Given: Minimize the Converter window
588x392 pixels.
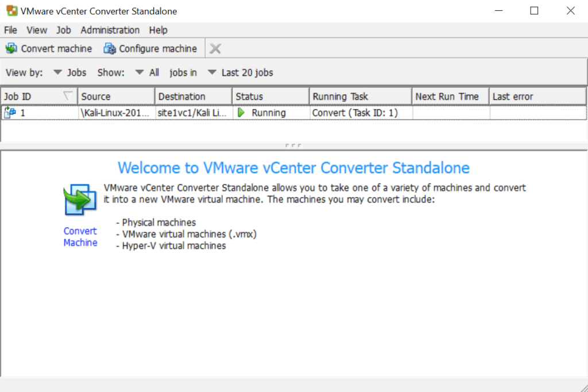Looking at the screenshot, I should pos(498,11).
